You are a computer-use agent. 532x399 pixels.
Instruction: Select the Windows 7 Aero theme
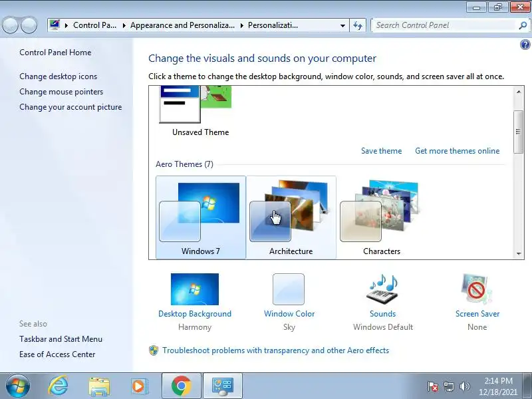201,217
